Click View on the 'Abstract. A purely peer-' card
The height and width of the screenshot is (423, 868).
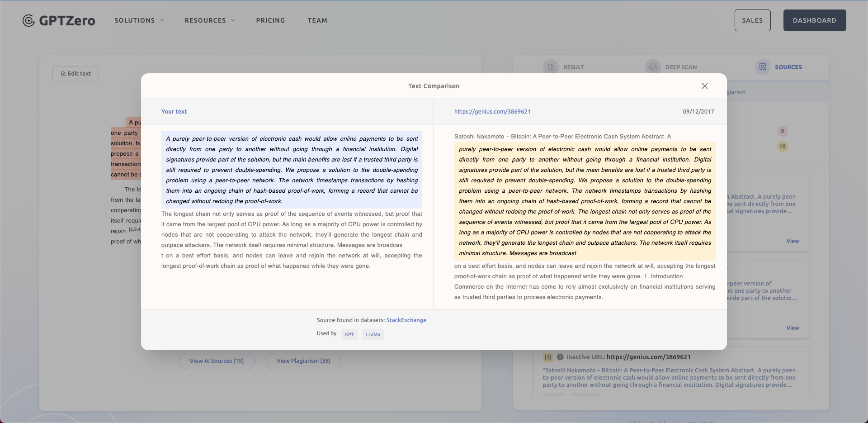[793, 241]
